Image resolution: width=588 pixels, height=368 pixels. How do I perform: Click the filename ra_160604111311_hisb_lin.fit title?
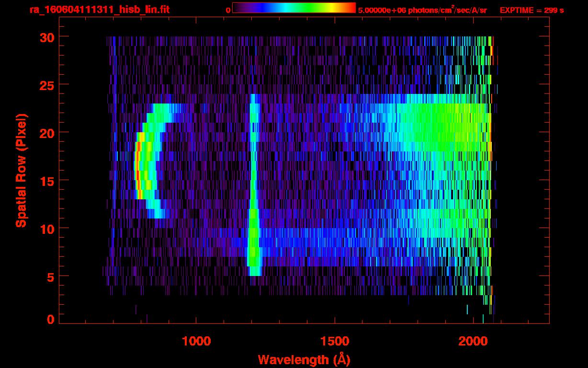99,10
